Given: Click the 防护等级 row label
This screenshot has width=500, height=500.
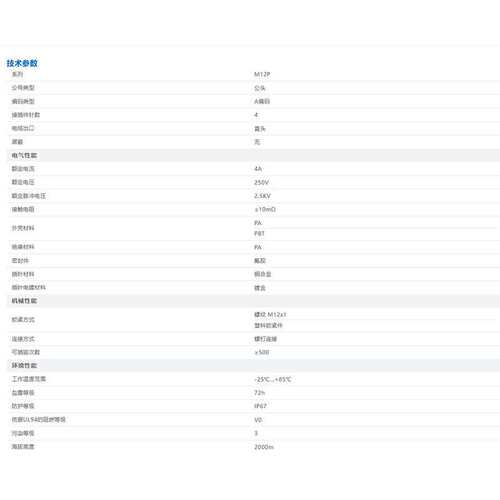Looking at the screenshot, I should 23,406.
